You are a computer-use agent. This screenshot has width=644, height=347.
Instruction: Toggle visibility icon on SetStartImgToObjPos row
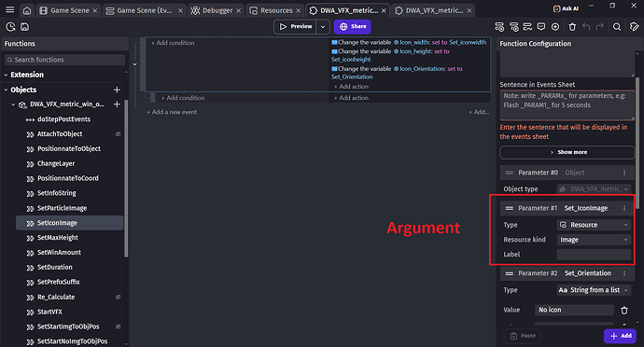118,326
